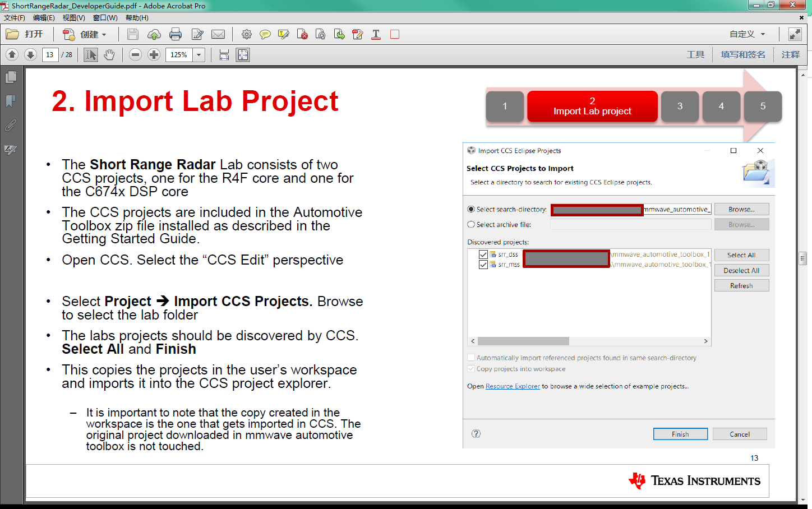Open the Attachments paperclip panel
The image size is (812, 509).
11,125
